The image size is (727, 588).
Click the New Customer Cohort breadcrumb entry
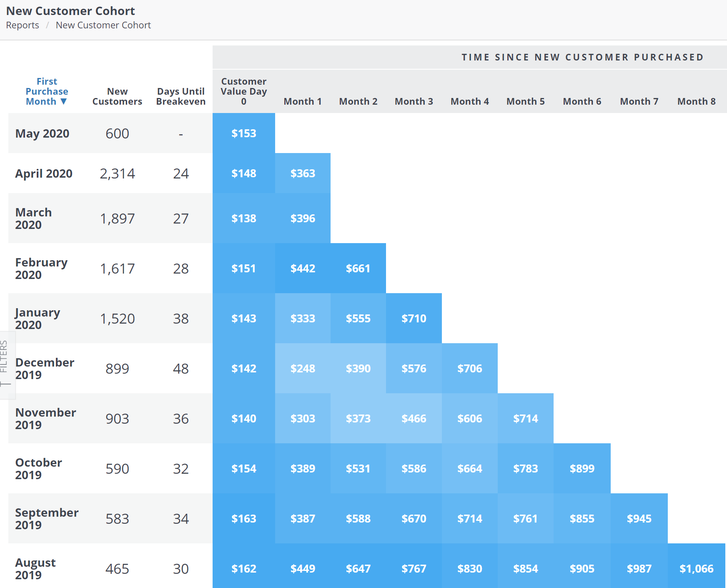coord(103,25)
